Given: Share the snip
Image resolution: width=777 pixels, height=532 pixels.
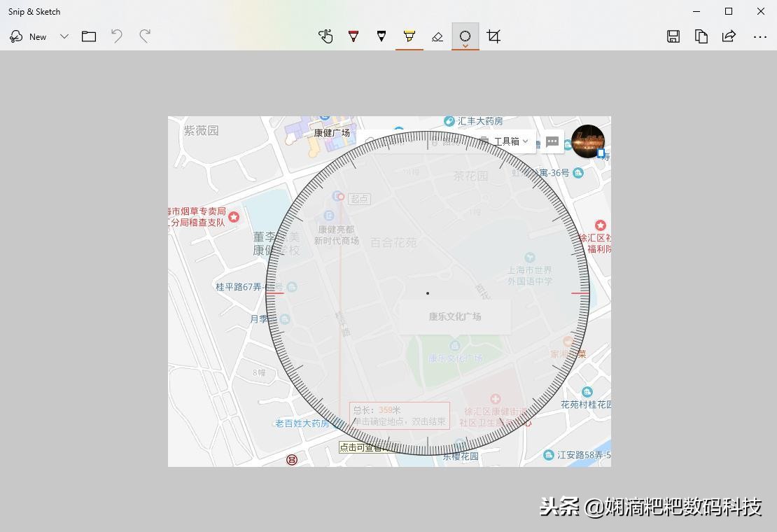Looking at the screenshot, I should [729, 36].
